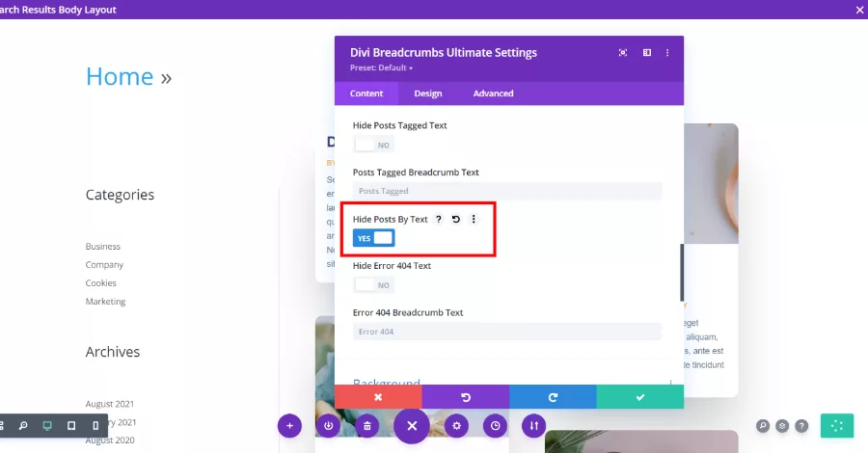Reset the Hide Posts By Text option
868x453 pixels.
(455, 219)
